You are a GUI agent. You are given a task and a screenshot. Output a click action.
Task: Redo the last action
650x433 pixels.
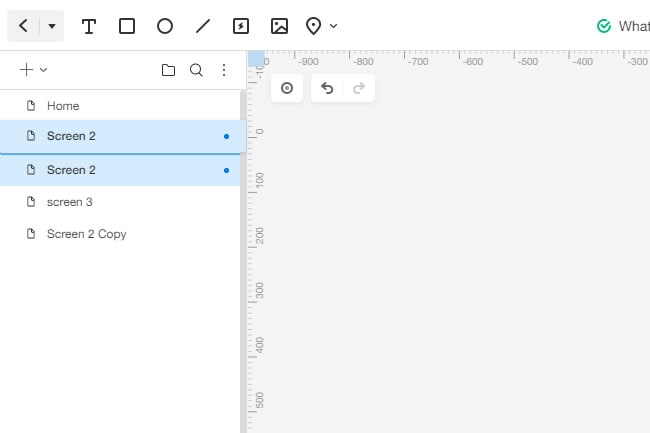click(359, 88)
